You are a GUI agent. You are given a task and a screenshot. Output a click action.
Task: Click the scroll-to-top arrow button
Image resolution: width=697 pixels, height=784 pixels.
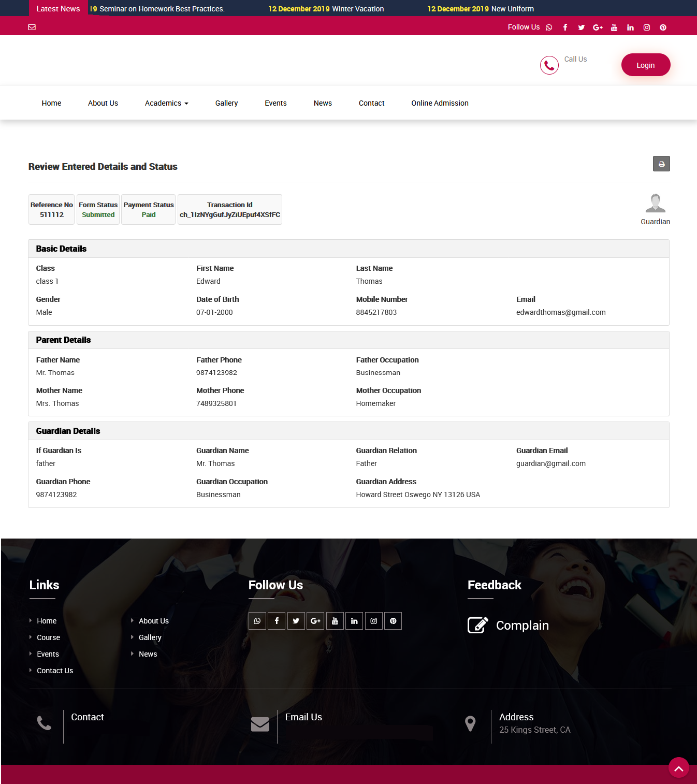[x=679, y=767]
